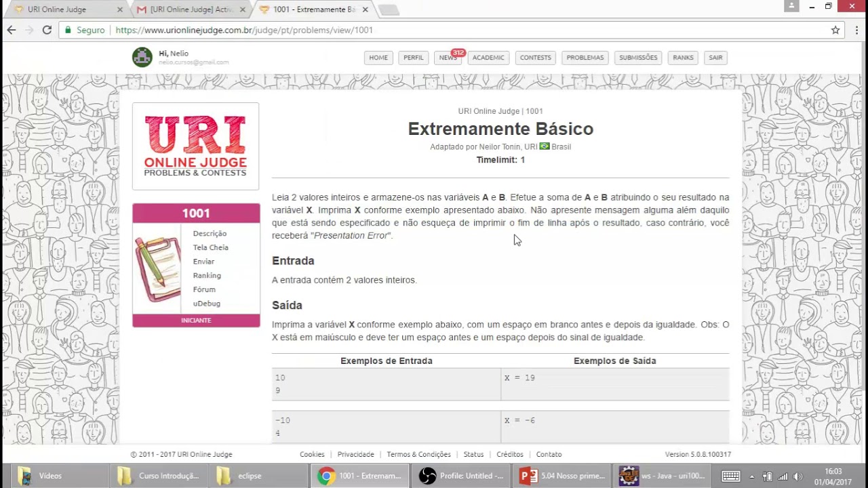
Task: Open the HOME menu item
Action: point(378,58)
